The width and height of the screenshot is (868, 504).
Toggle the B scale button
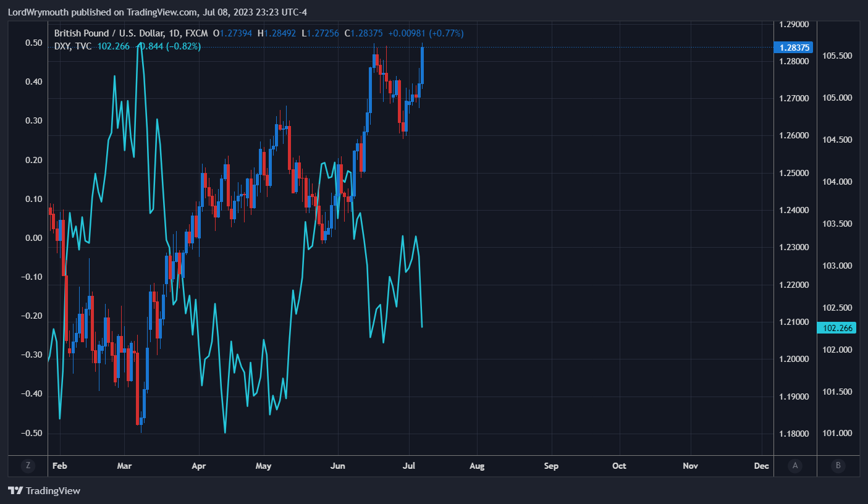(838, 466)
